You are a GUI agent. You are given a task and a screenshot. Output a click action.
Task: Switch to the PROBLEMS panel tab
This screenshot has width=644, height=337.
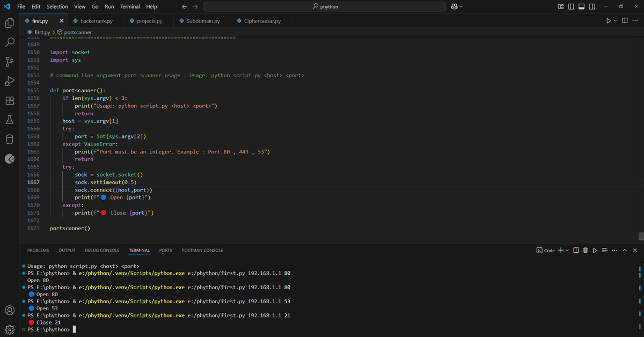click(x=38, y=250)
